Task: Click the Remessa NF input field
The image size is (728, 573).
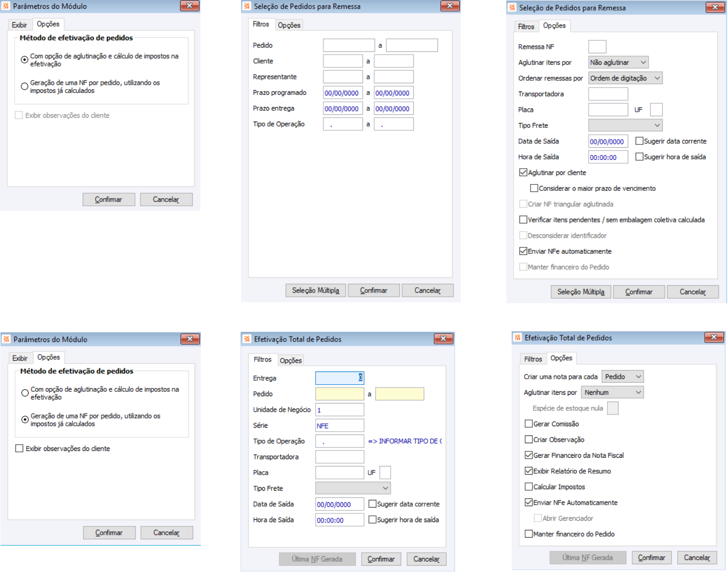Action: [x=597, y=47]
